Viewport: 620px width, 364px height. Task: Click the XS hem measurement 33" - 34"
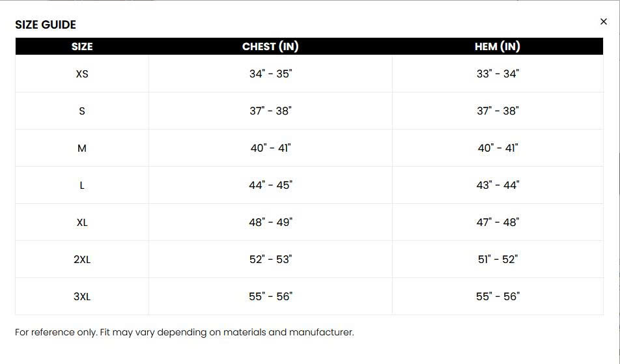click(498, 74)
